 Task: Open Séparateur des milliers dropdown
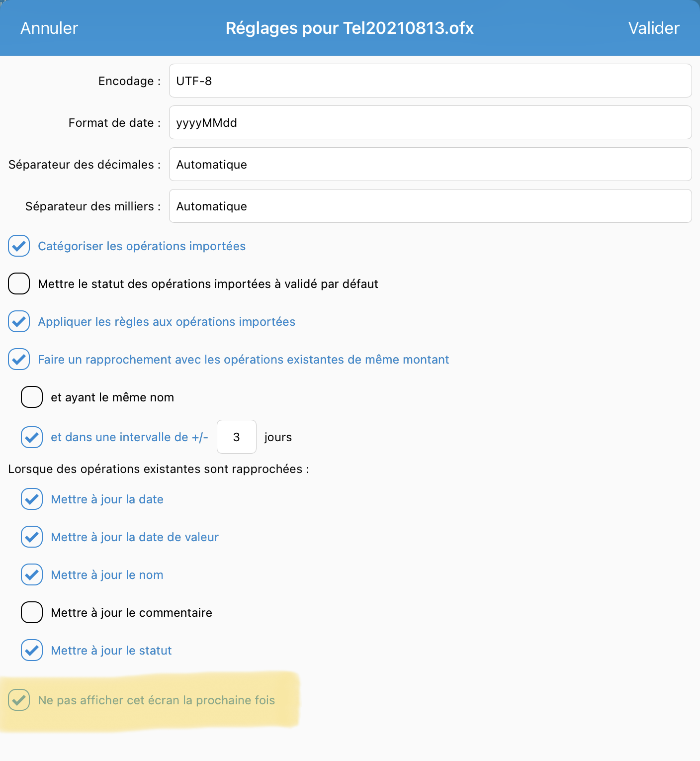tap(430, 206)
